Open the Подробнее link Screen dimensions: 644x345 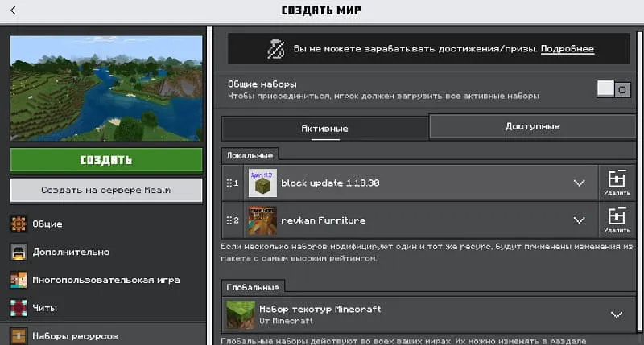tap(568, 49)
